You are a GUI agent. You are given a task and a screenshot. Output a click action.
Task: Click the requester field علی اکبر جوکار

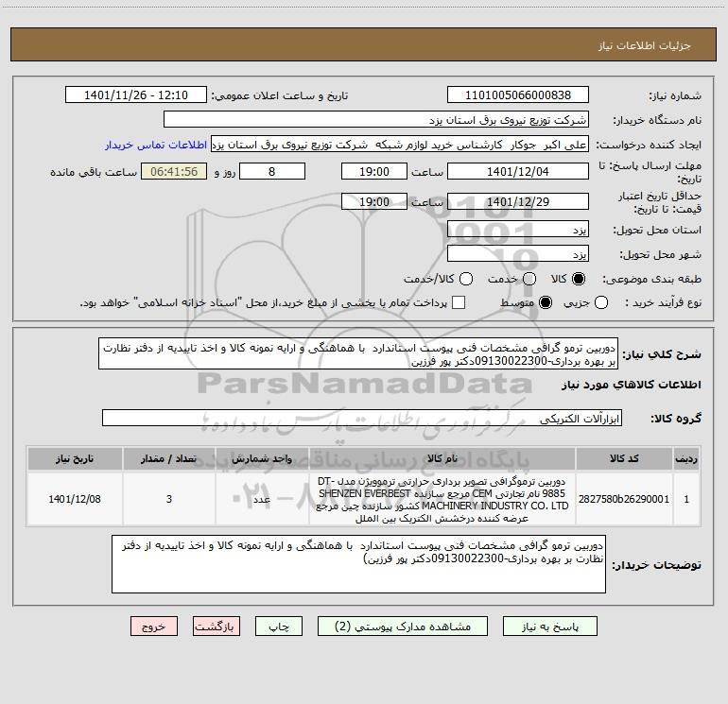[400, 145]
